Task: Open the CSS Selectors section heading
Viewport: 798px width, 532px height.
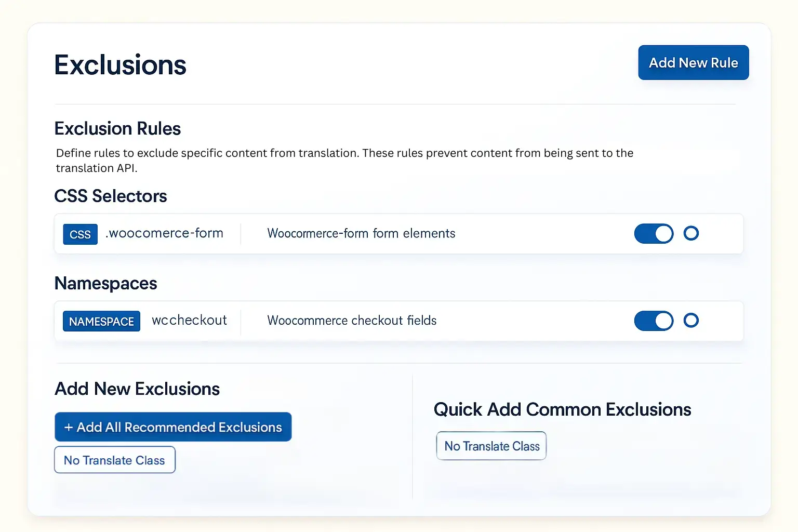Action: pyautogui.click(x=110, y=196)
